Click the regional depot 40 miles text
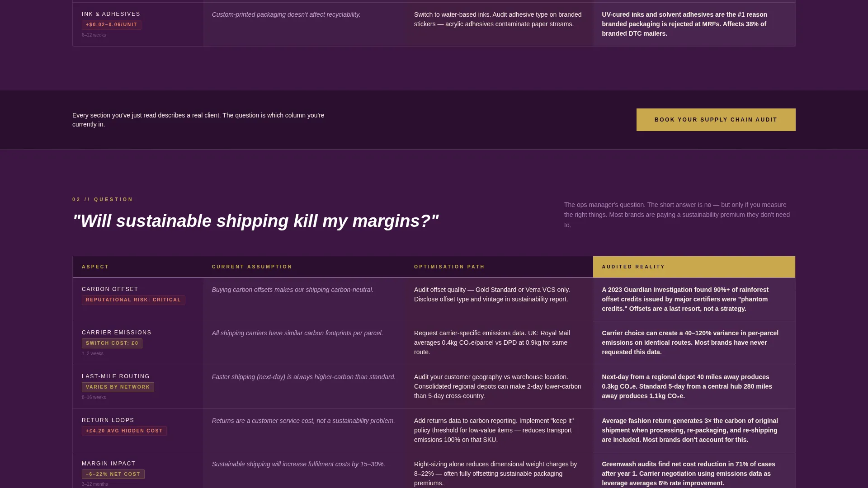Viewport: 868px width, 488px height. (687, 386)
